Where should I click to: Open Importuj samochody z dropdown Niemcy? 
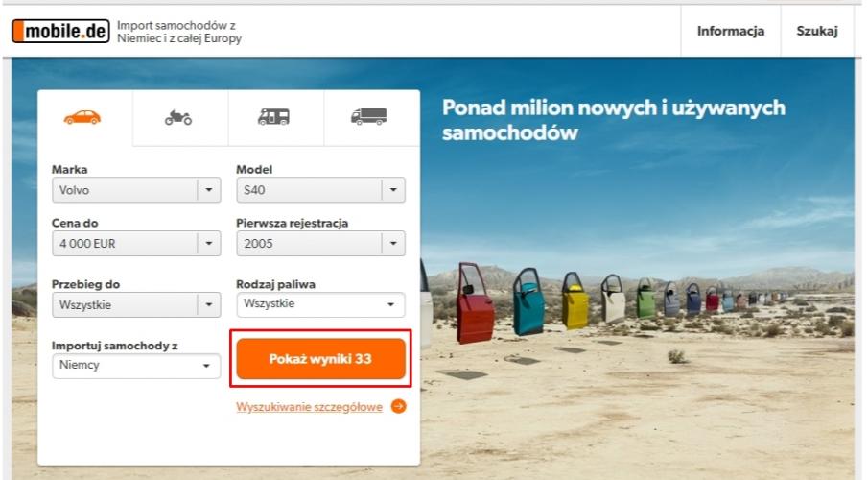tap(135, 366)
